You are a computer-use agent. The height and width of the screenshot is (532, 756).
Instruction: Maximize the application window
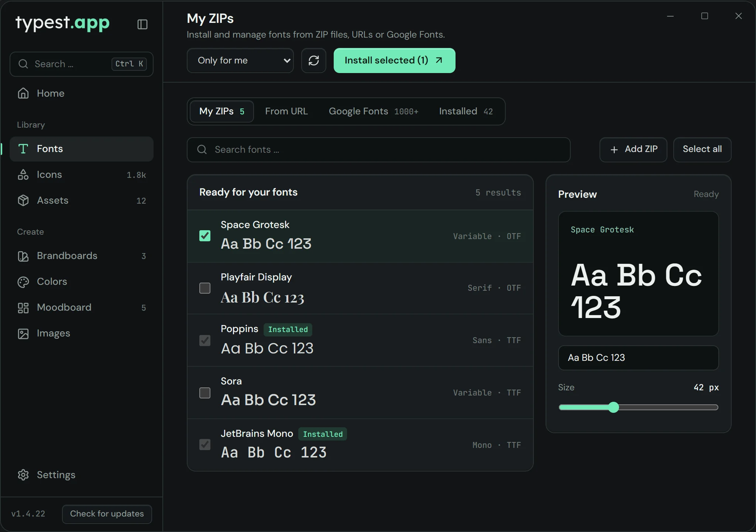click(x=705, y=16)
